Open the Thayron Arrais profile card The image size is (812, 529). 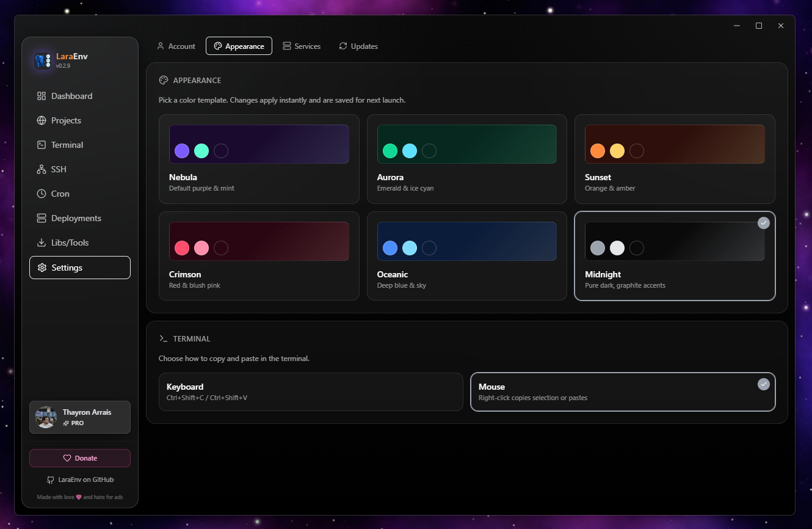click(80, 417)
